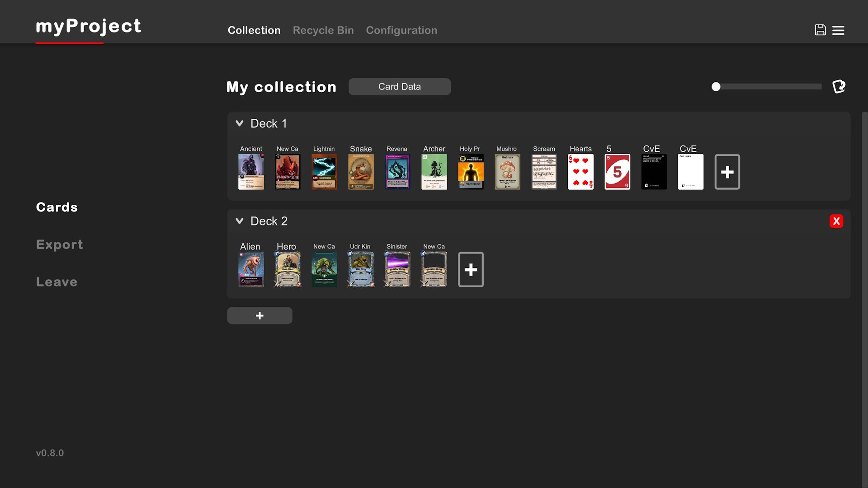Screen dimensions: 868x488
Task: Click the save icon in the top bar
Action: 820,30
